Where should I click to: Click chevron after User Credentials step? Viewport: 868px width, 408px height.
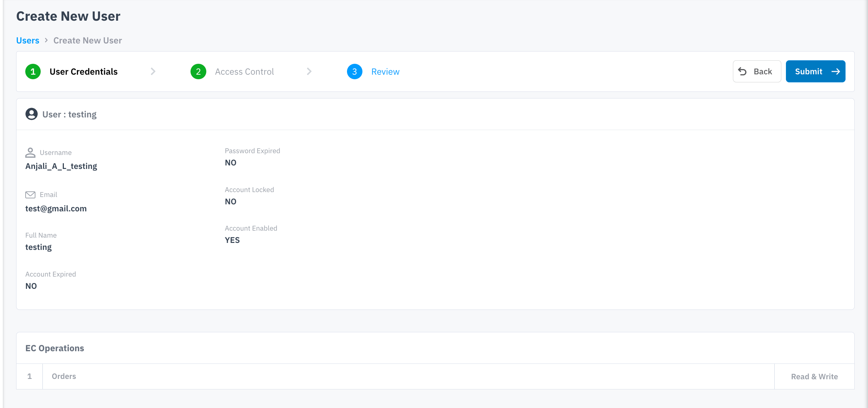[x=153, y=72]
